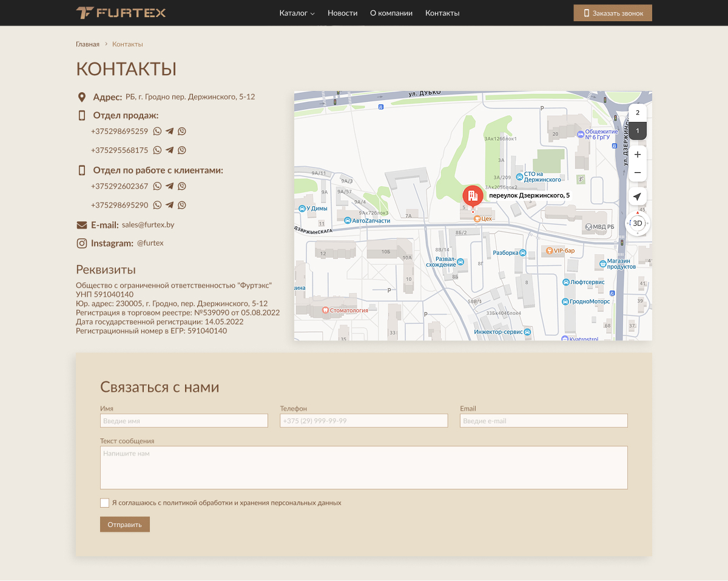Click Telegram icon next to +375298695290

coord(170,206)
